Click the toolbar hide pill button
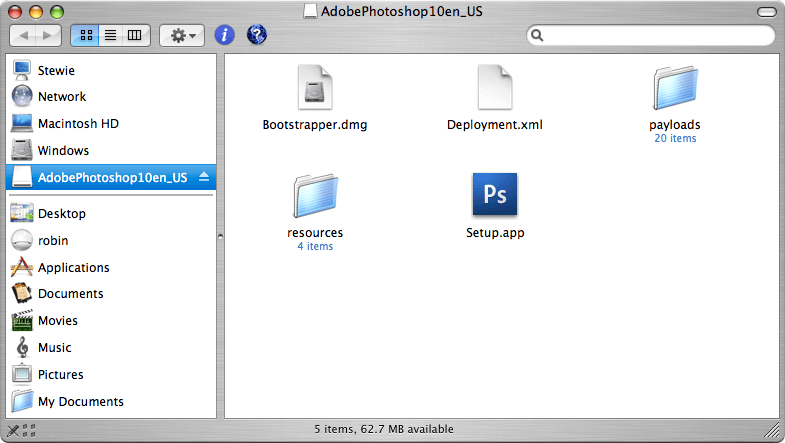The height and width of the screenshot is (443, 785). pyautogui.click(x=766, y=12)
